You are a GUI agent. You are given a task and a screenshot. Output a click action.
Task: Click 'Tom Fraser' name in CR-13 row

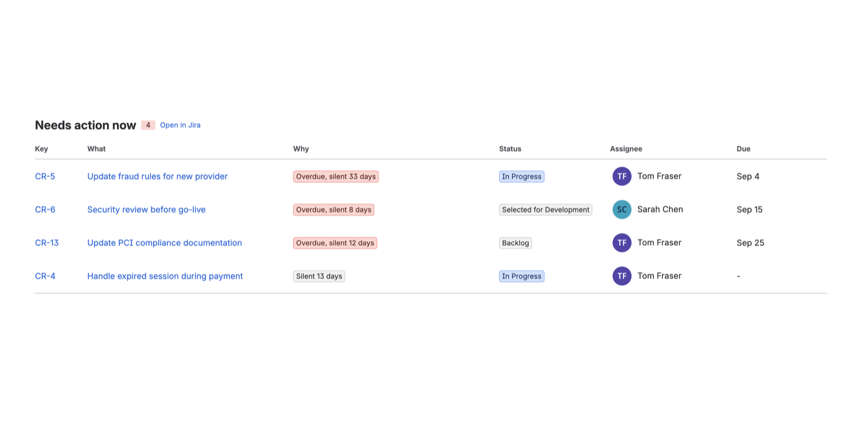pyautogui.click(x=659, y=243)
